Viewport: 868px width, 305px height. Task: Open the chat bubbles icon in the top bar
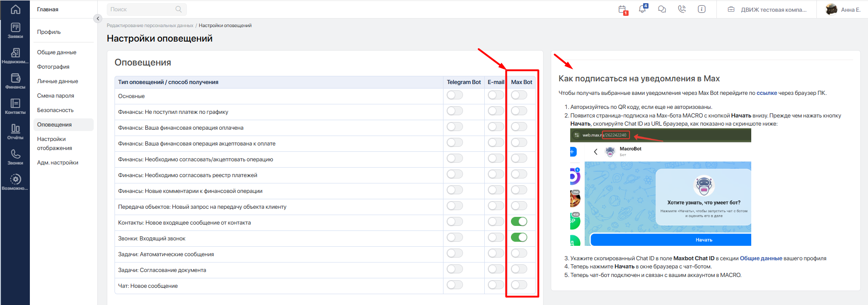[x=662, y=9]
